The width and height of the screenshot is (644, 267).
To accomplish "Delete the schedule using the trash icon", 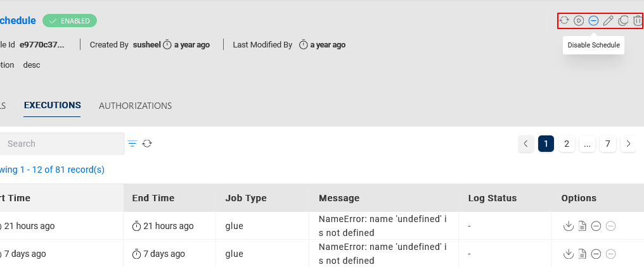I will tap(637, 21).
